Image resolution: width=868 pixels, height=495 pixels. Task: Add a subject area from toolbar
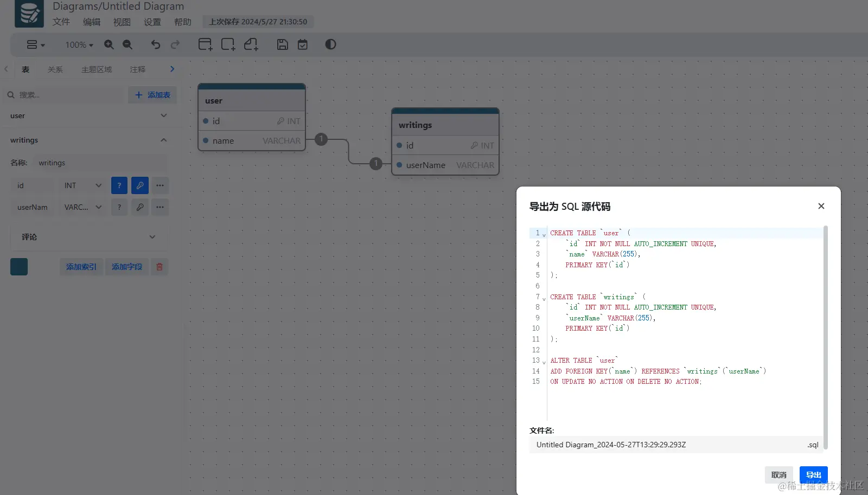point(228,44)
